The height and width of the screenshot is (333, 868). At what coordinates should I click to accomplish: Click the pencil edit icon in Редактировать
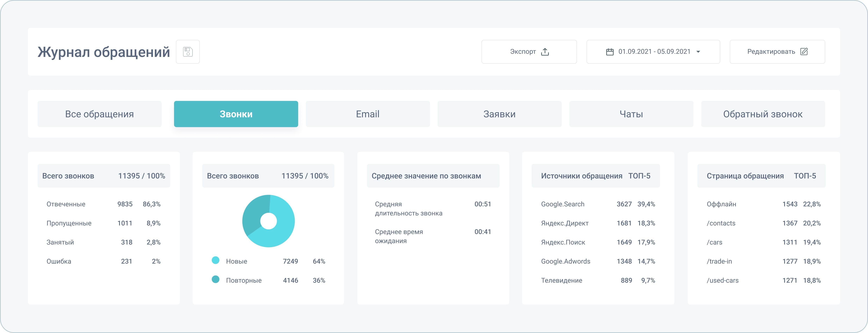click(804, 51)
